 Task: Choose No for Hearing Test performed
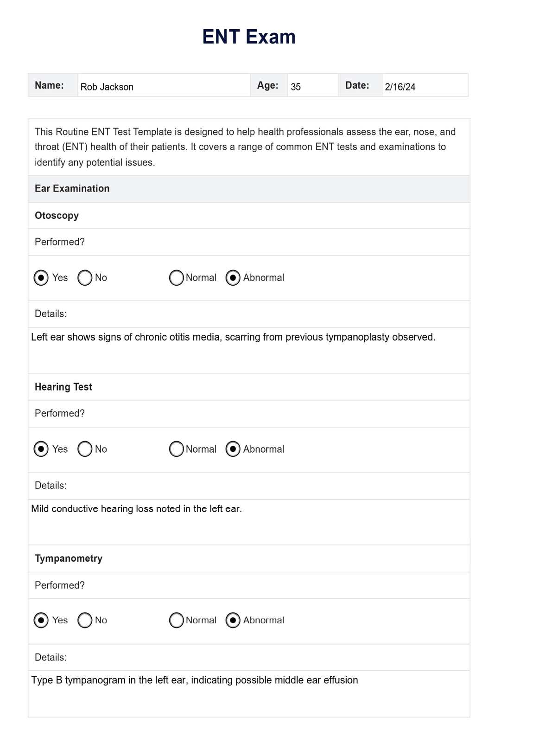point(85,449)
